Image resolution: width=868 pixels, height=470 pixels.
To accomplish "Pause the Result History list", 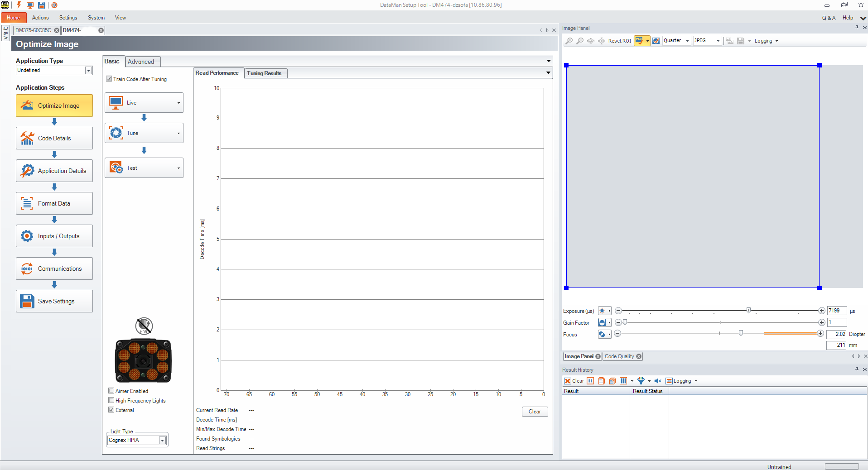I will [x=590, y=381].
